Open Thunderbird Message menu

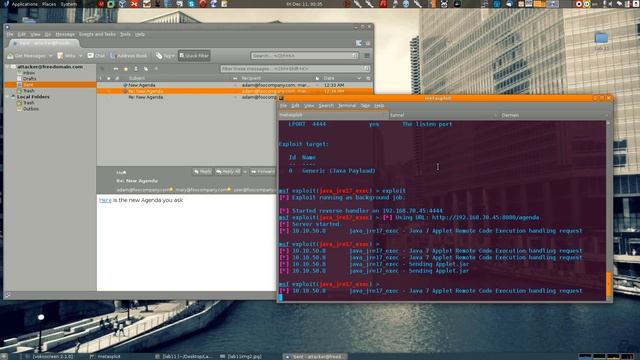(x=65, y=34)
